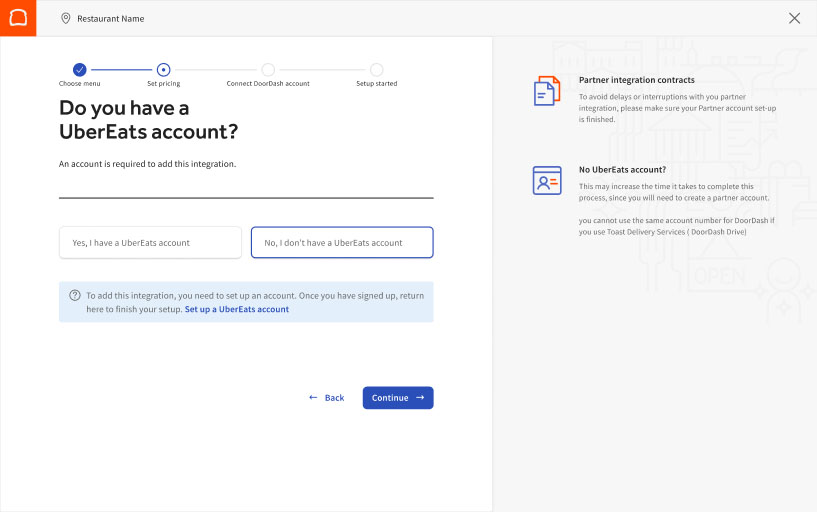Click the Do you have a UberEats account heading
The width and height of the screenshot is (817, 512).
tap(148, 120)
